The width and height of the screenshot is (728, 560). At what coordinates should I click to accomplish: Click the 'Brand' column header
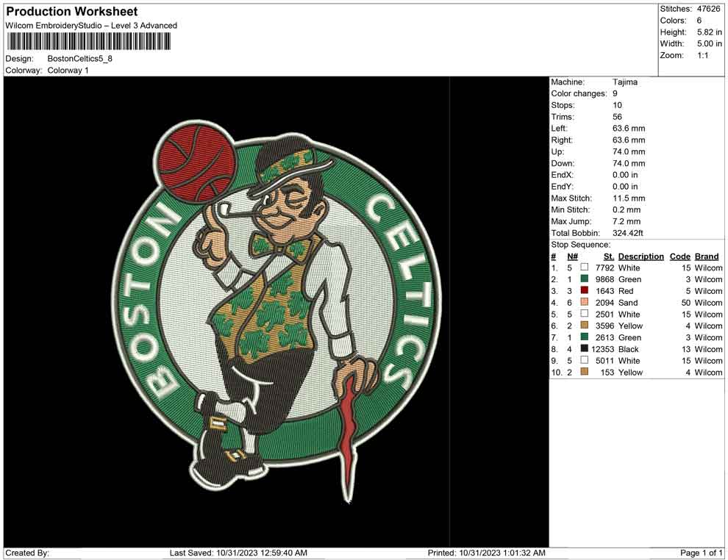click(707, 256)
